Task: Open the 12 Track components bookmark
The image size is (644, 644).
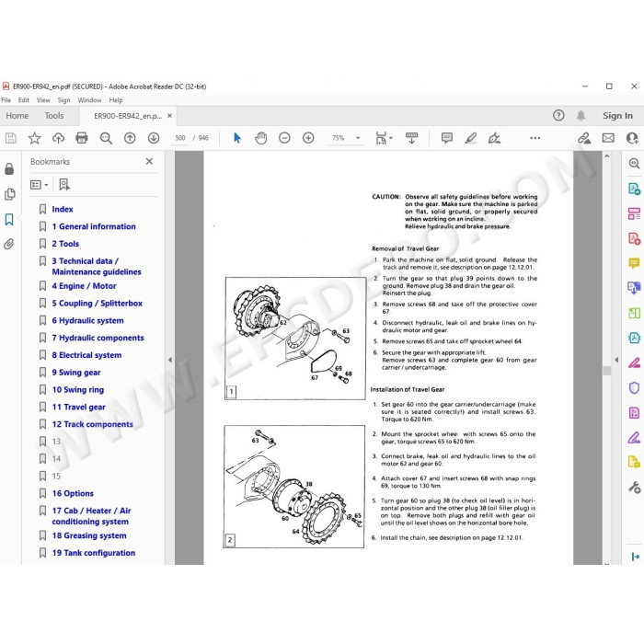Action: (x=92, y=424)
